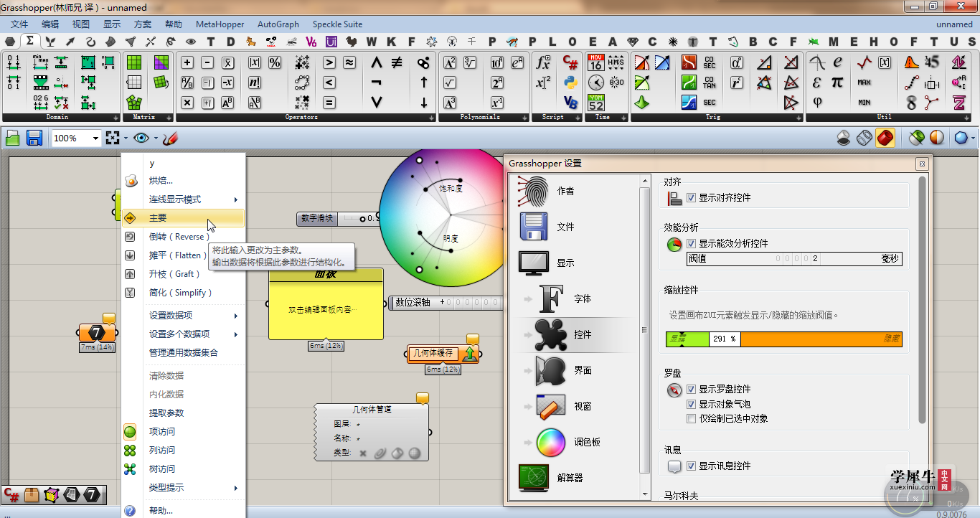Expand the Trig panel arrow
The width and height of the screenshot is (980, 518).
click(798, 118)
